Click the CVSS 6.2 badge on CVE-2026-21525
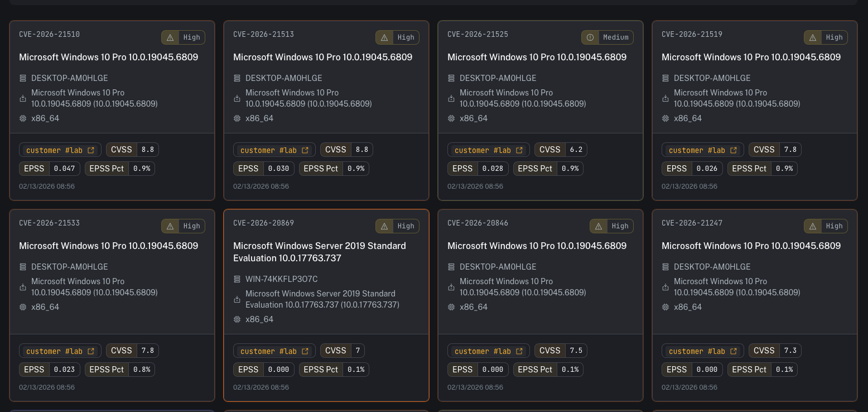The image size is (868, 412). click(561, 150)
